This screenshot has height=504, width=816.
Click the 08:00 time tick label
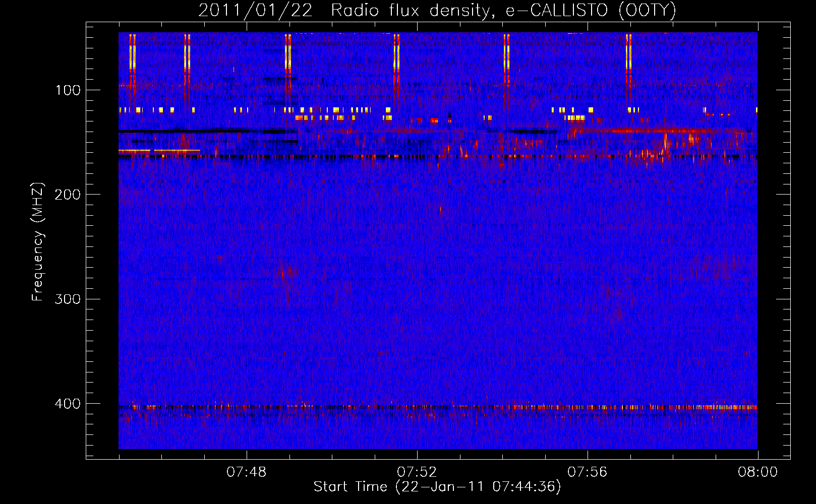tap(757, 472)
